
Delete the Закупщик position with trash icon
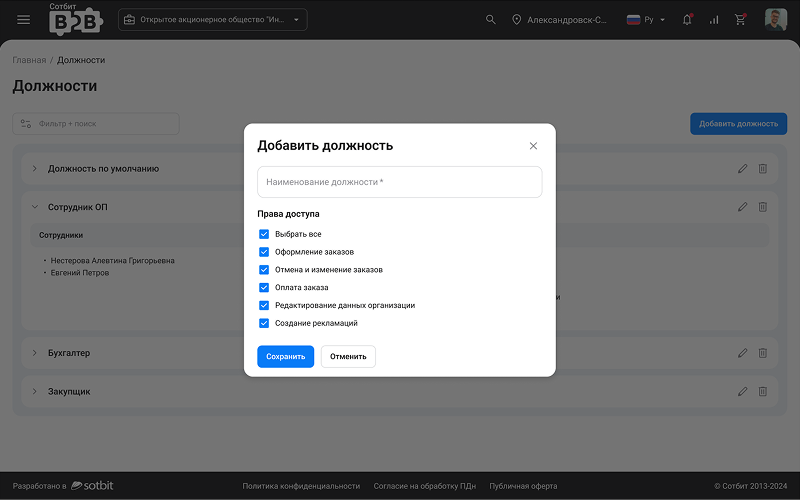[x=763, y=391]
